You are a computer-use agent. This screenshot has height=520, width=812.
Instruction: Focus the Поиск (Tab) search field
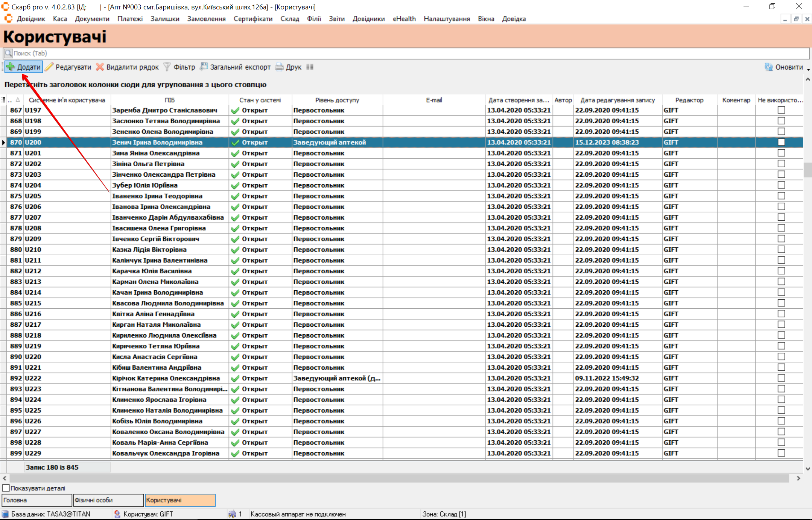coord(406,53)
